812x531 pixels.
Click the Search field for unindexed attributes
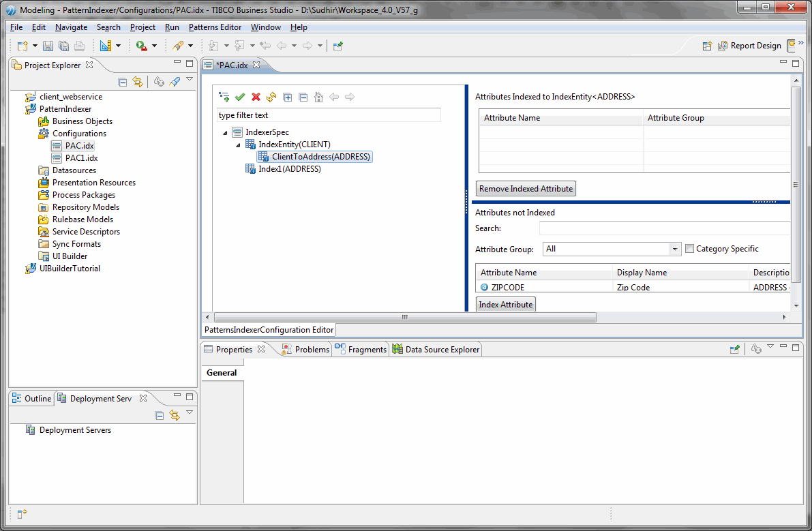pyautogui.click(x=665, y=228)
